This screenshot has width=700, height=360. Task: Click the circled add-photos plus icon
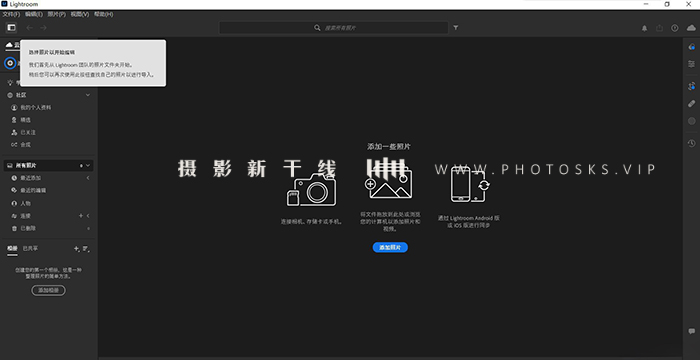pyautogui.click(x=10, y=63)
